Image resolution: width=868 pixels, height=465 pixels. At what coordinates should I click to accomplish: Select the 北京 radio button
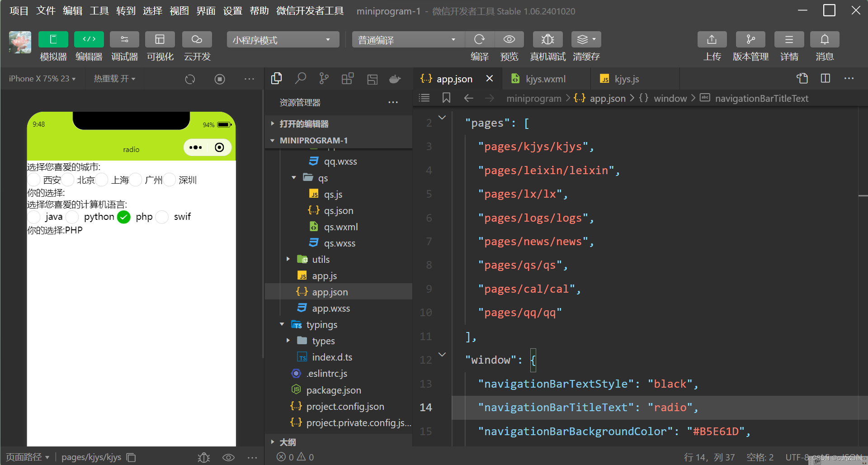tap(68, 180)
